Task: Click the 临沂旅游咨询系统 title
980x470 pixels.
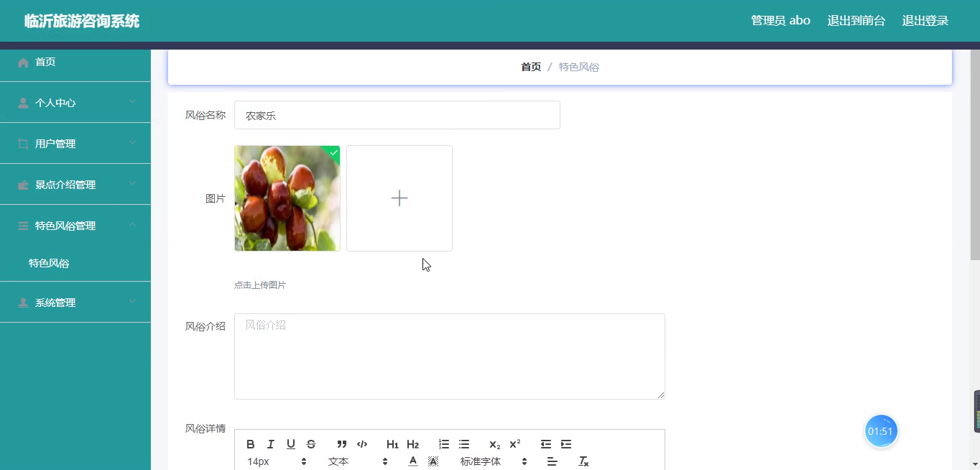Action: pyautogui.click(x=82, y=21)
